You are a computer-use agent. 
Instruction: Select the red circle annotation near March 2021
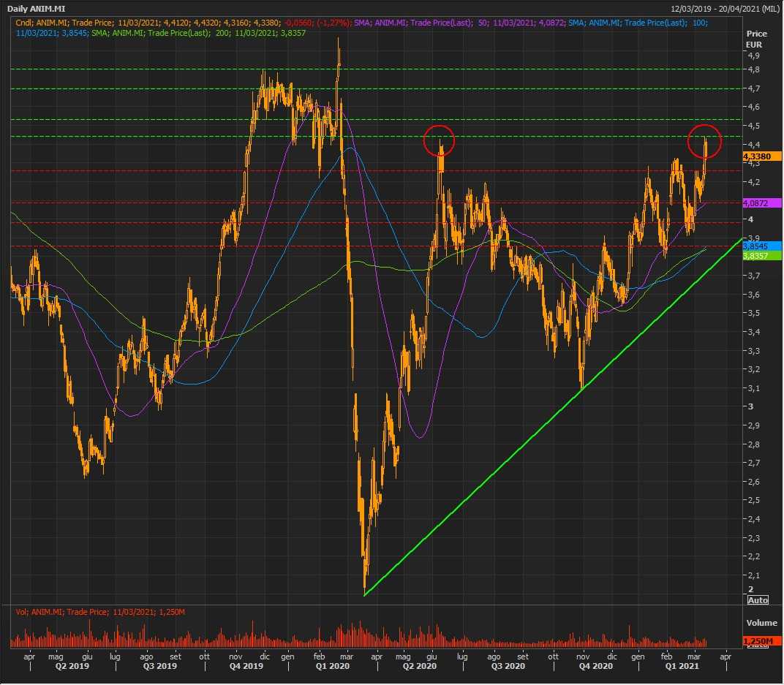pyautogui.click(x=705, y=140)
